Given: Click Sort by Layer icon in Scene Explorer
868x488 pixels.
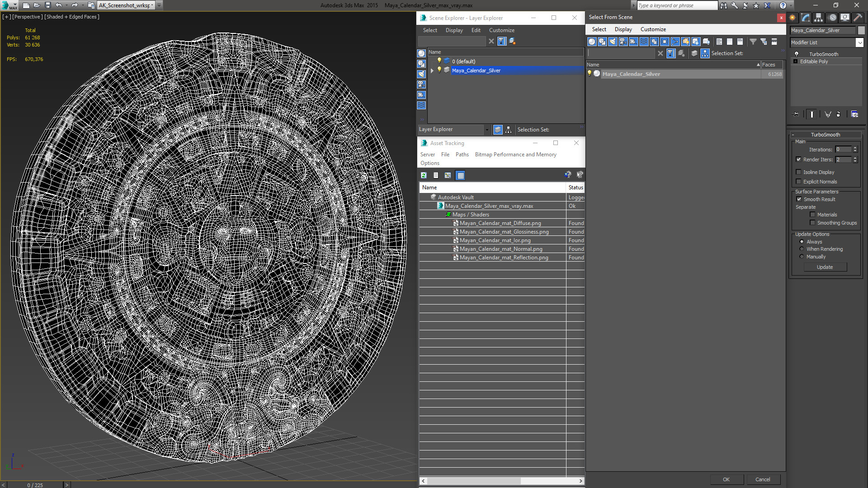Looking at the screenshot, I should coord(498,130).
